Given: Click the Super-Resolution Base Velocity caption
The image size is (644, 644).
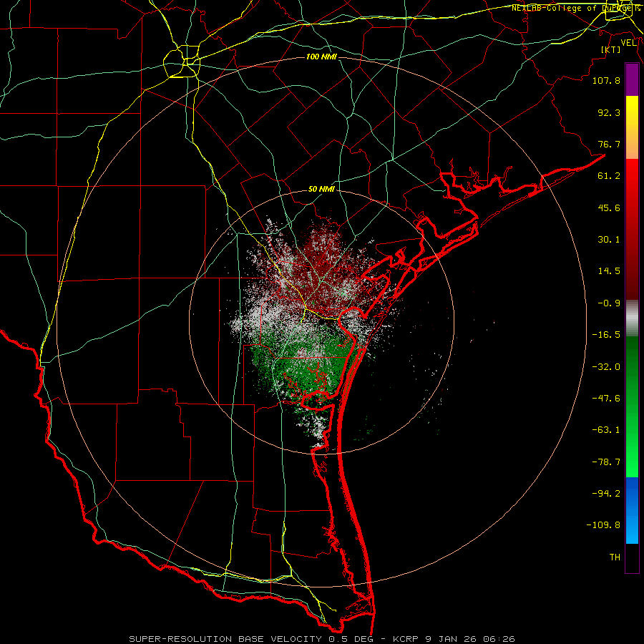Looking at the screenshot, I should (321, 639).
